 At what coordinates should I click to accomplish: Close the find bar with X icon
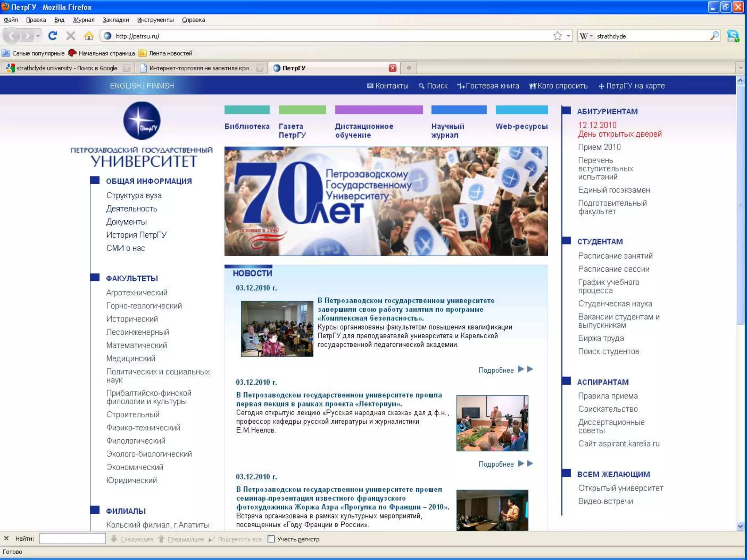(x=6, y=538)
